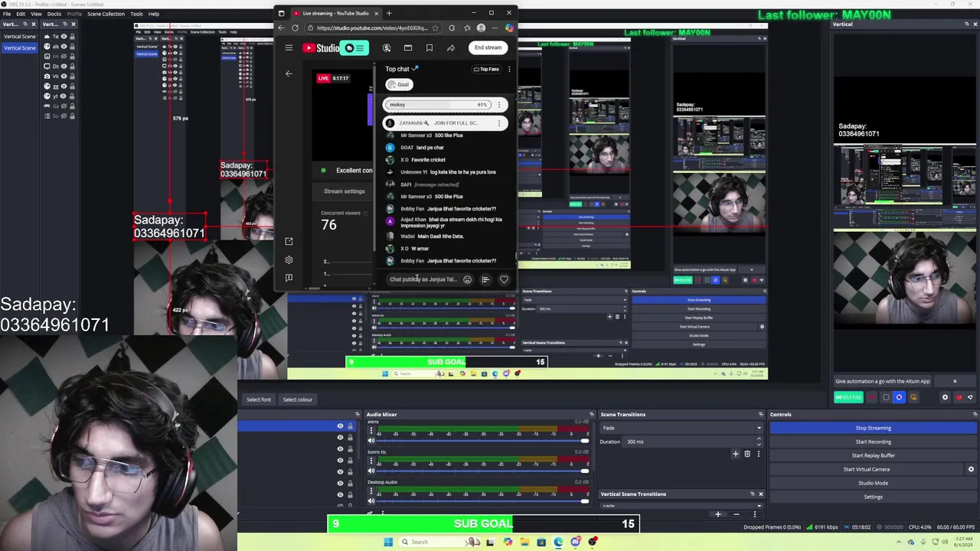Screen dimensions: 980x551
Task: Toggle visibility of the 'ale' source
Action: 64,47
